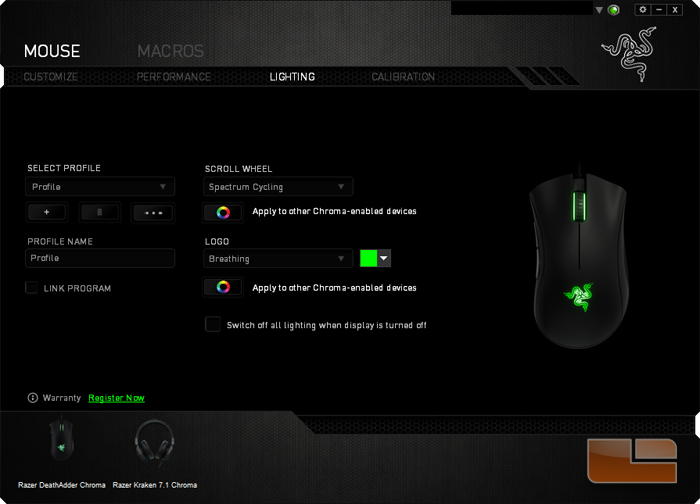The image size is (700, 504).
Task: Select Razer DeathAdder Chroma device icon
Action: click(62, 442)
